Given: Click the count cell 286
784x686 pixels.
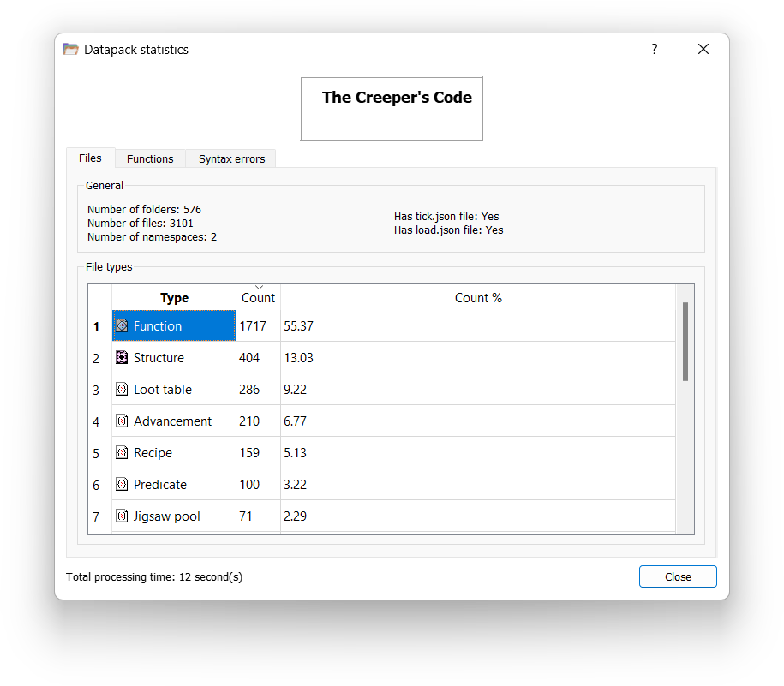Looking at the screenshot, I should point(258,389).
